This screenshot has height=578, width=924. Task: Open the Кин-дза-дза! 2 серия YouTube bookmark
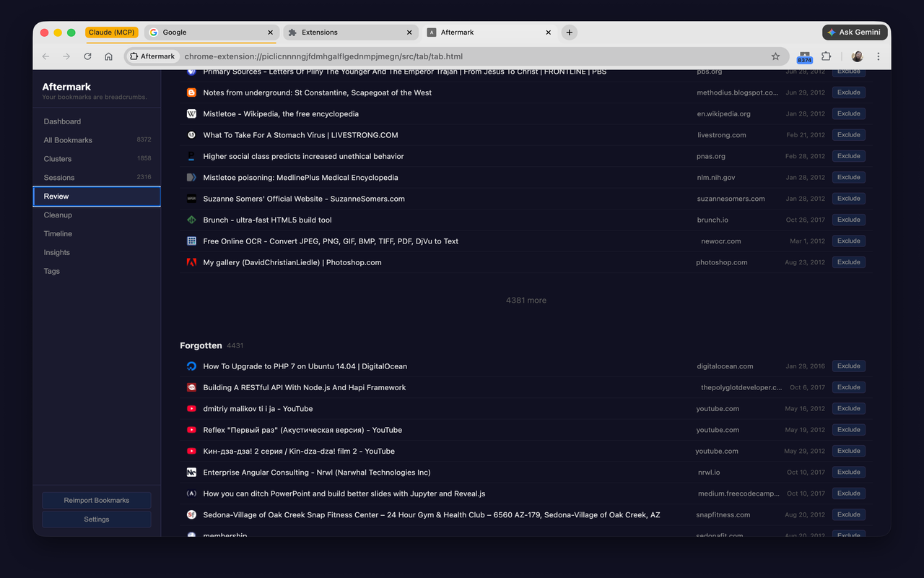point(299,452)
